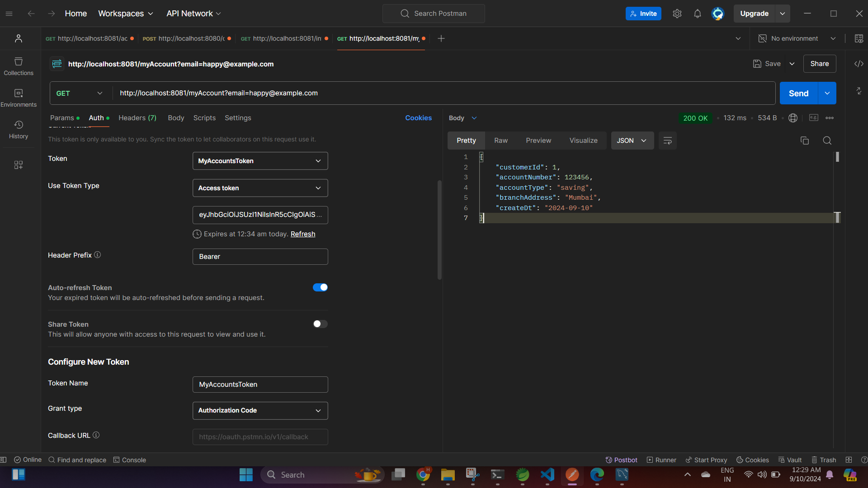Open the Vault from status bar
Image resolution: width=868 pixels, height=488 pixels.
pyautogui.click(x=790, y=460)
